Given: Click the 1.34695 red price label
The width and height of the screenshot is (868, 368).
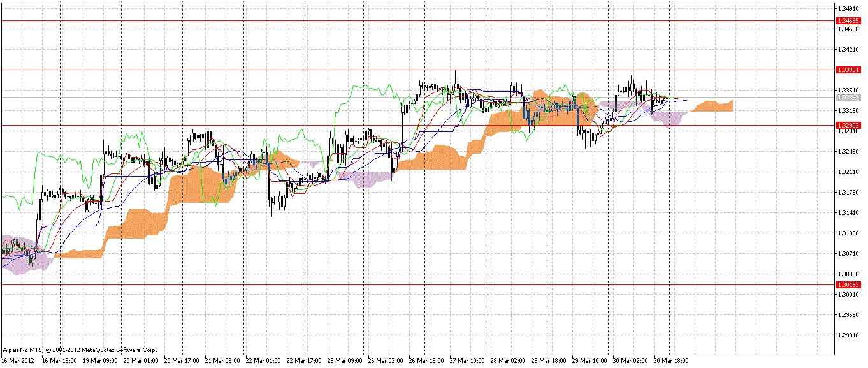Looking at the screenshot, I should tap(850, 21).
